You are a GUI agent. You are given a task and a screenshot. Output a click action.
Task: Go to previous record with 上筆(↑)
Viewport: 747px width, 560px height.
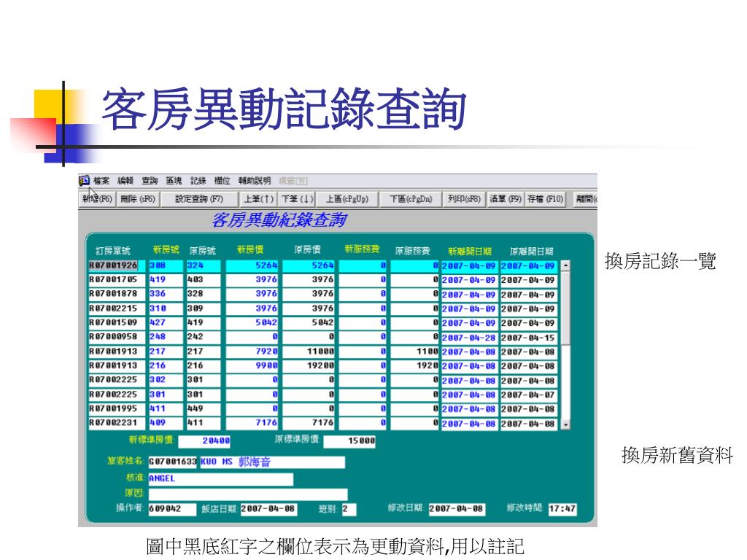pyautogui.click(x=258, y=199)
